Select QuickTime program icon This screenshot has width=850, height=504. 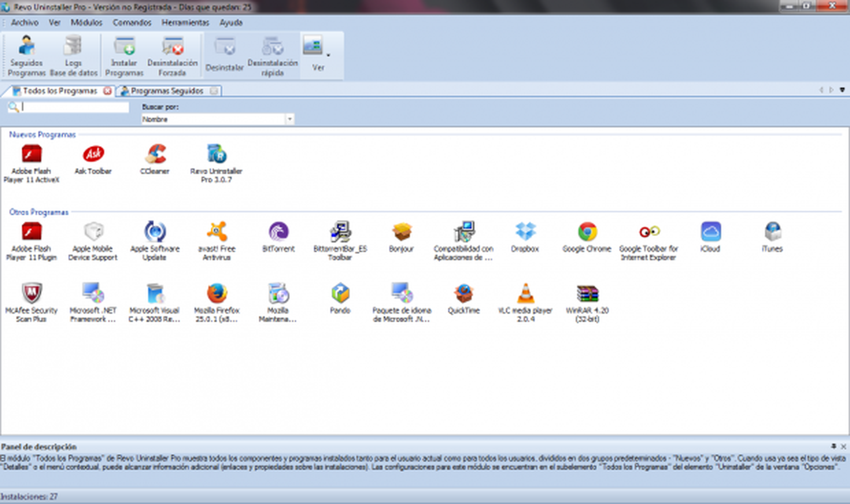[464, 299]
